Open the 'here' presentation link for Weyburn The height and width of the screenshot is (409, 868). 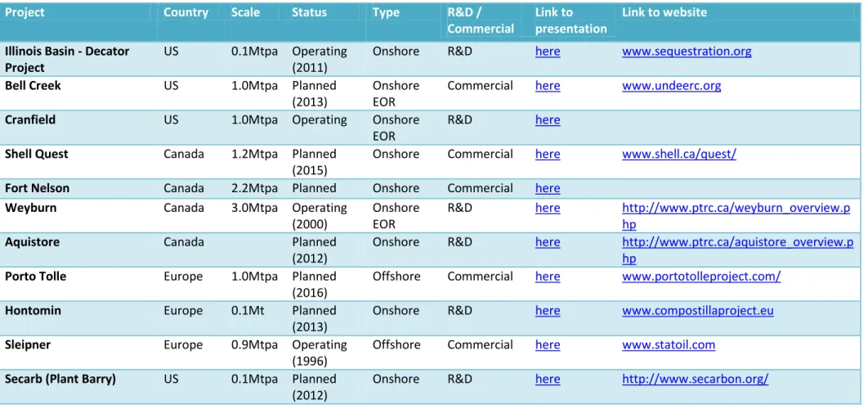tap(548, 208)
